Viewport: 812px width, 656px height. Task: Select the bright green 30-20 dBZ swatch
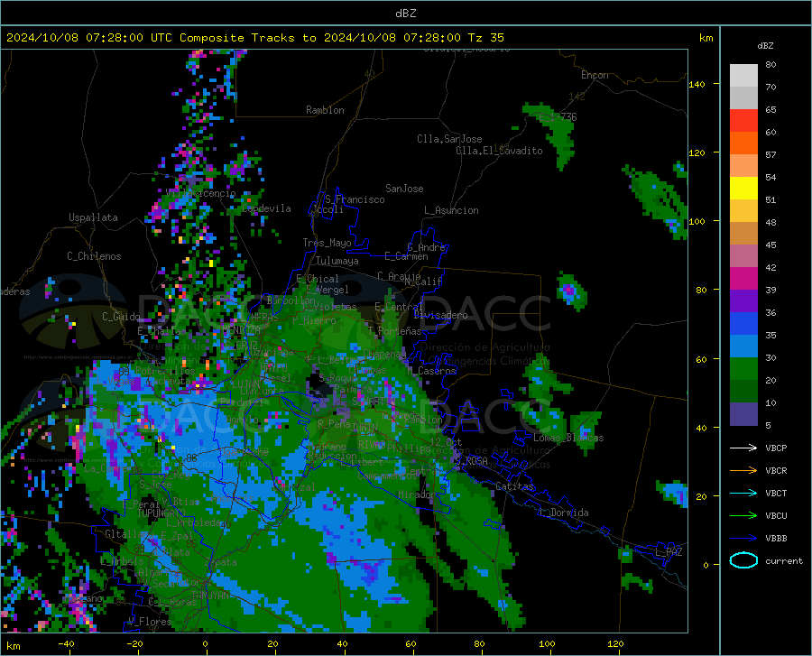point(743,369)
